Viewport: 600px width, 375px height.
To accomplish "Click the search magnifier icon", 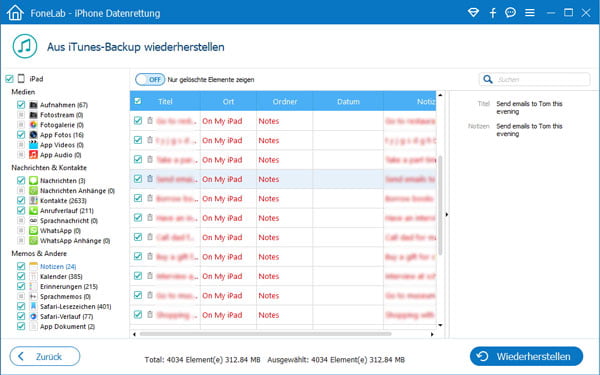I will point(488,79).
